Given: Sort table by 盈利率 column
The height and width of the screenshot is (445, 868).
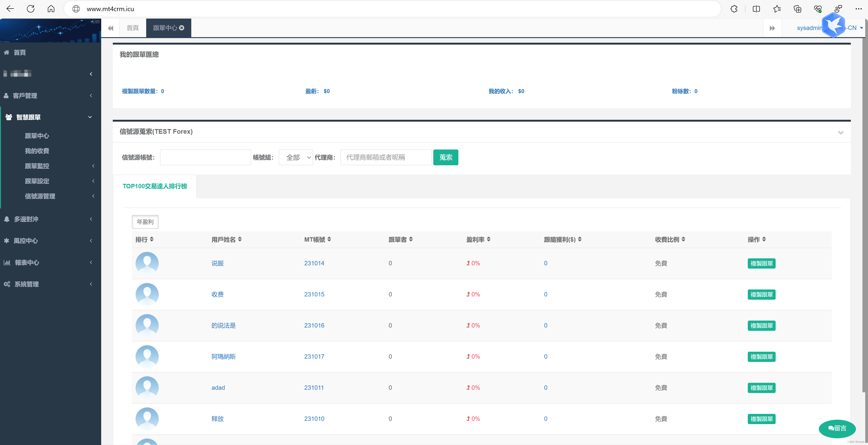Looking at the screenshot, I should coord(488,239).
